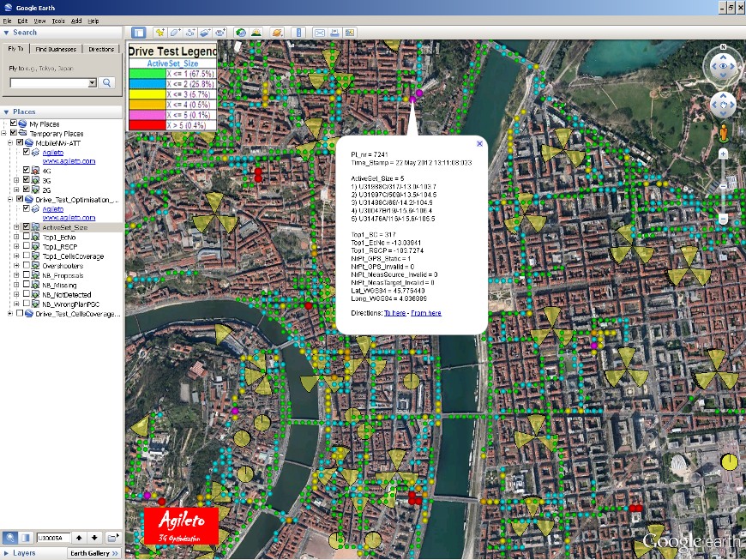Click the Earth Gallery button
The width and height of the screenshot is (746, 560).
[94, 553]
